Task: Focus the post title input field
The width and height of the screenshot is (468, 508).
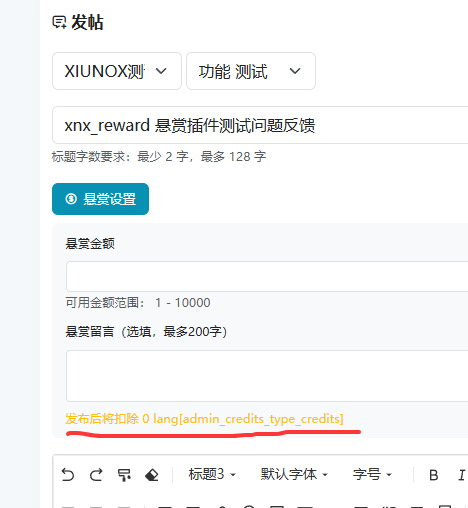Action: [x=260, y=125]
